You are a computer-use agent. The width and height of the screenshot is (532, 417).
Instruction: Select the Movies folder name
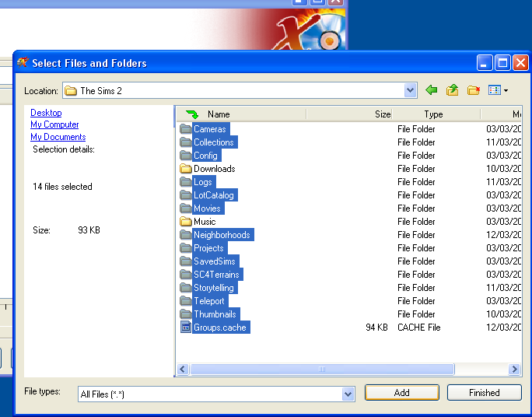(207, 208)
